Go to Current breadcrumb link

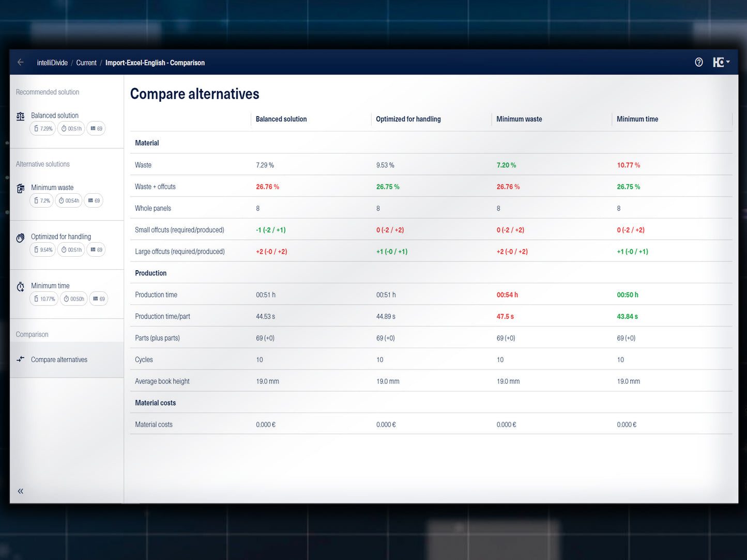pyautogui.click(x=86, y=63)
